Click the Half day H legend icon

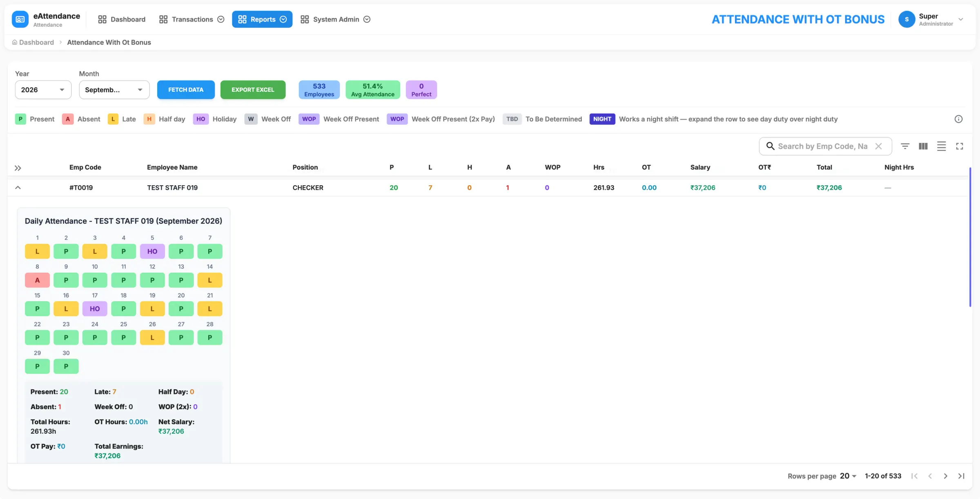(x=149, y=119)
